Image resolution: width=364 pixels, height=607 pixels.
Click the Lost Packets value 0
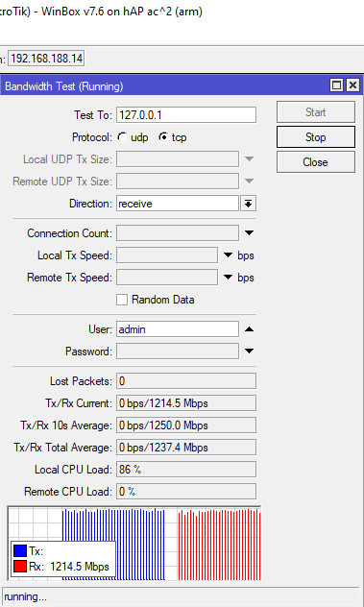point(186,381)
